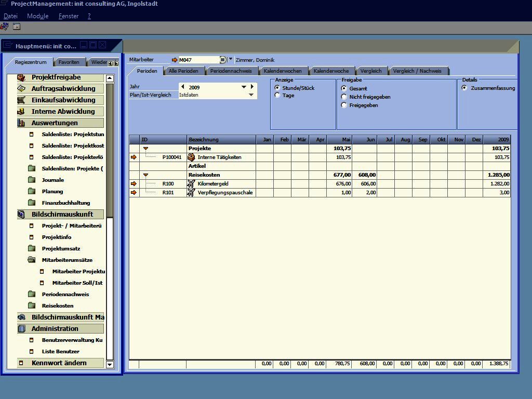Screen dimensions: 532x399
Task: Click the Auswertungen bar chart icon
Action: coord(21,123)
